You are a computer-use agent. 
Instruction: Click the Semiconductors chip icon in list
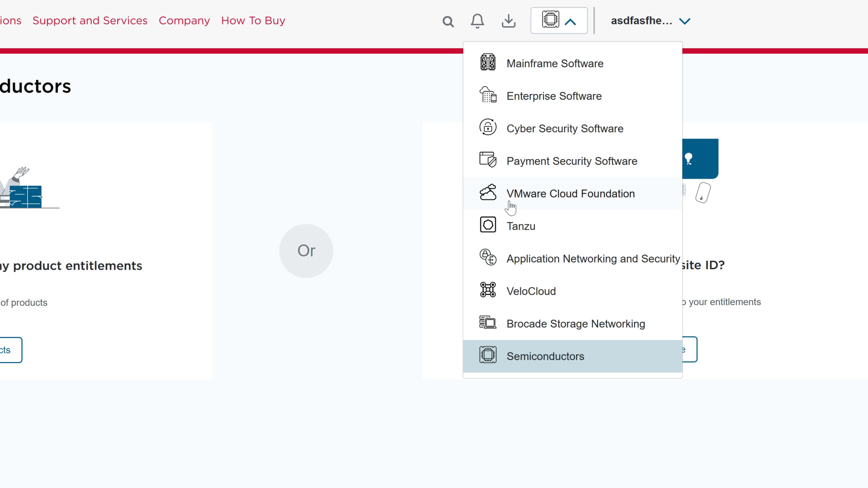coord(488,355)
